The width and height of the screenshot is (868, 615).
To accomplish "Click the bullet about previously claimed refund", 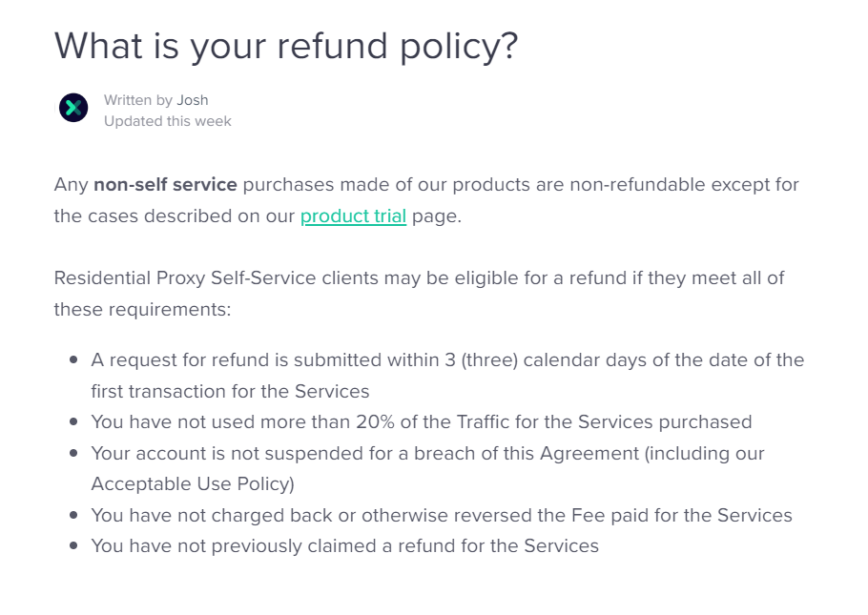I will 345,545.
